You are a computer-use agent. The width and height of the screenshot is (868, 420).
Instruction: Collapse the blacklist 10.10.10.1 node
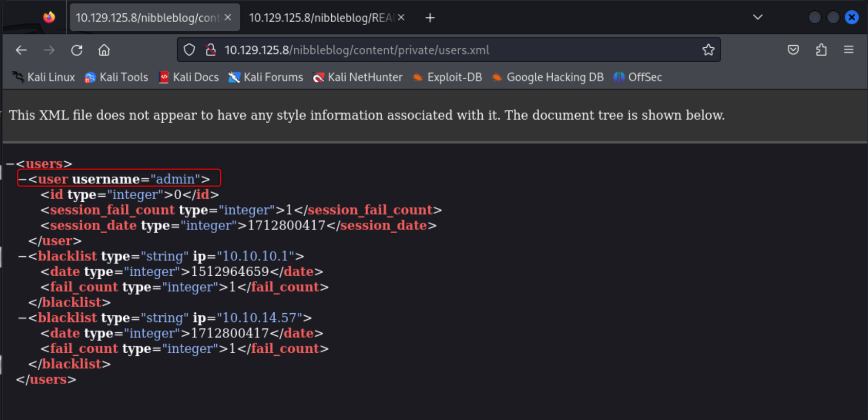pos(22,256)
